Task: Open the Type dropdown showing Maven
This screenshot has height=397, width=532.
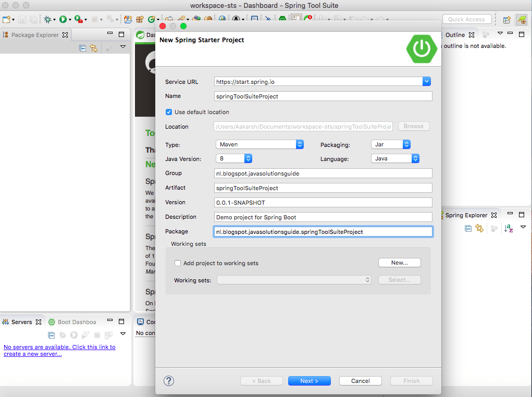Action: tap(259, 144)
